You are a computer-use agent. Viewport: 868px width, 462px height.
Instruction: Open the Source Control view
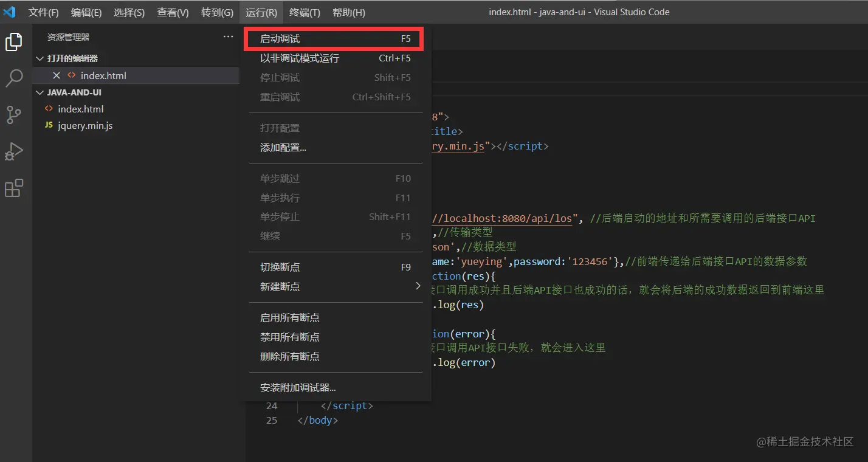click(14, 114)
